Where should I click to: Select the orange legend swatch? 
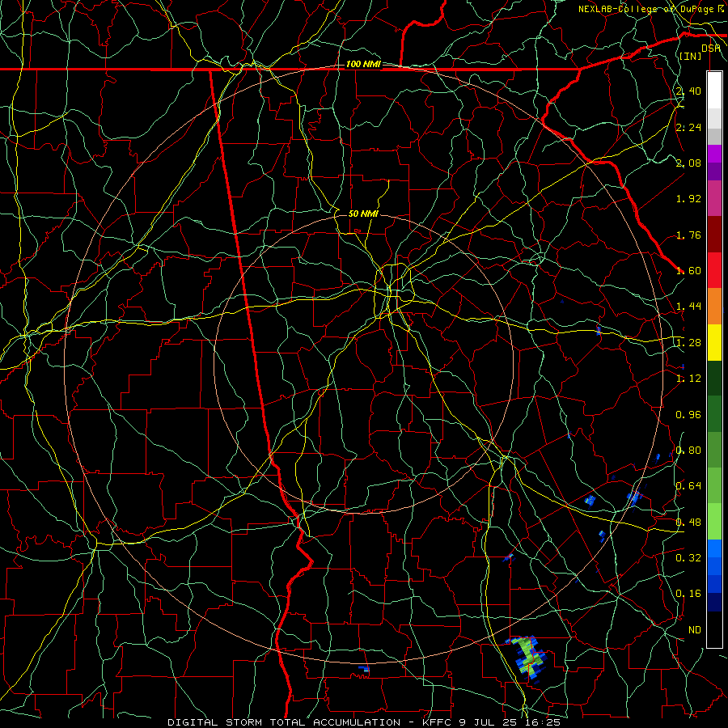coord(714,306)
